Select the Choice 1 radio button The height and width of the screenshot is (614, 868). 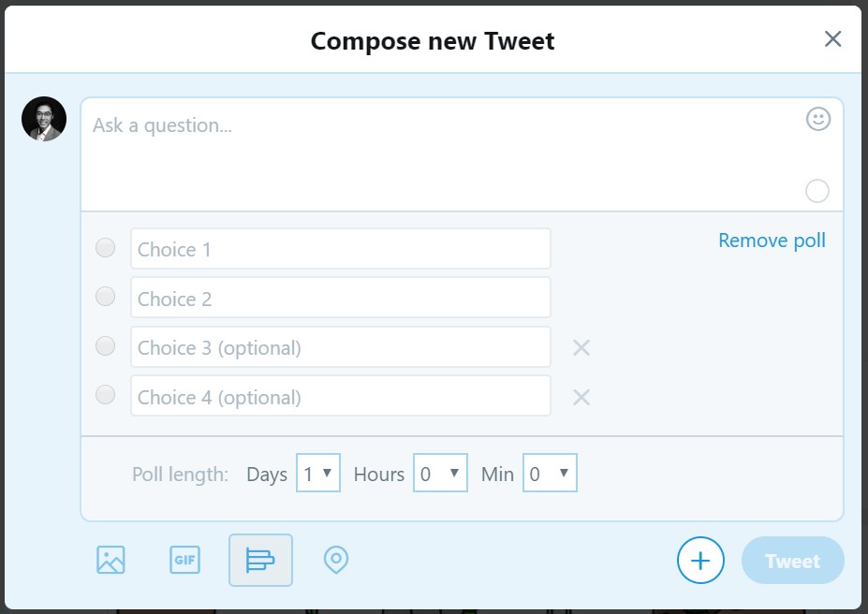[x=106, y=248]
